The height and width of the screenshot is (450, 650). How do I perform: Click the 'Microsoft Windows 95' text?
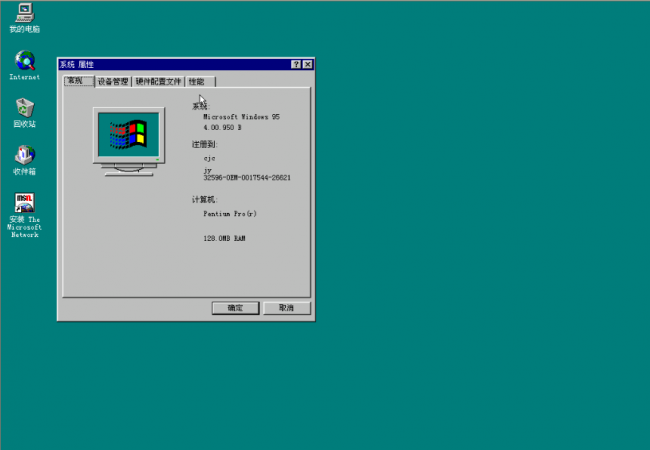point(241,117)
